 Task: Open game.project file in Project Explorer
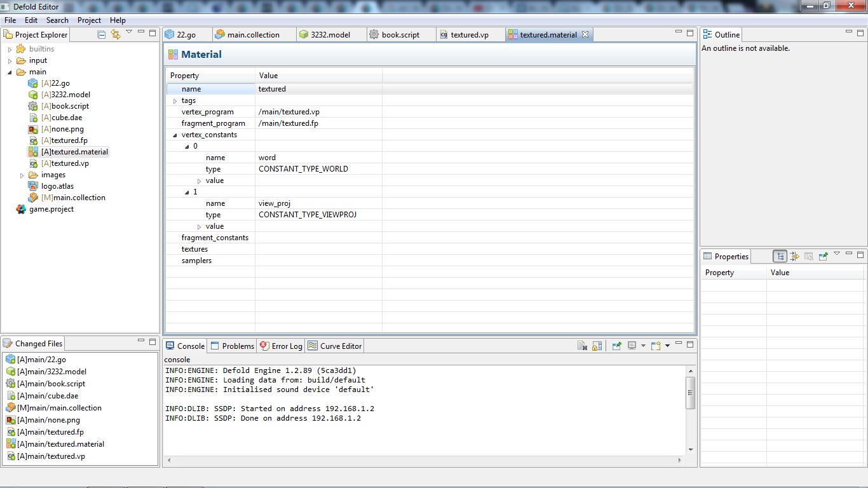pyautogui.click(x=51, y=209)
